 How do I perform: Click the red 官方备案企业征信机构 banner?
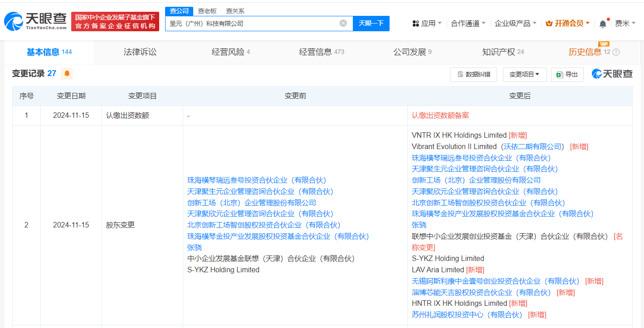[115, 21]
